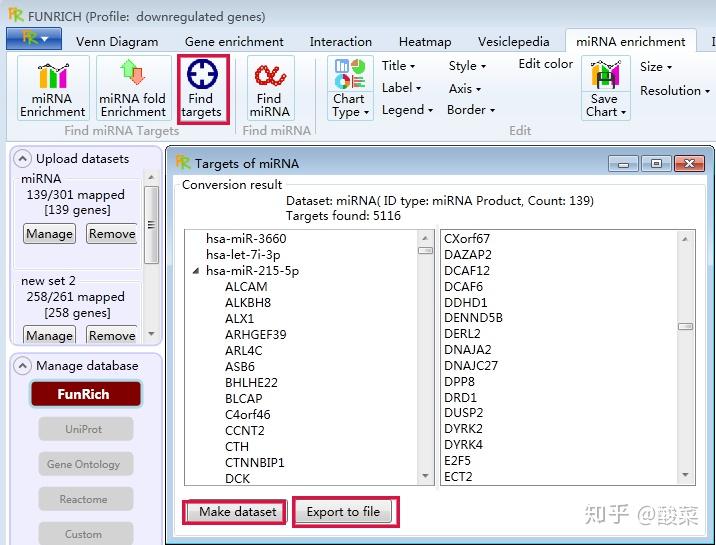
Task: Select CTNNBIP1 target gene
Action: click(x=255, y=462)
